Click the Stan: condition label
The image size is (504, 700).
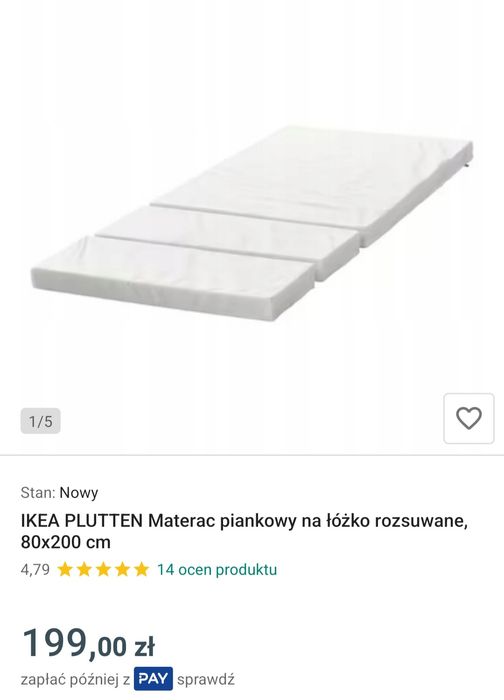click(38, 493)
